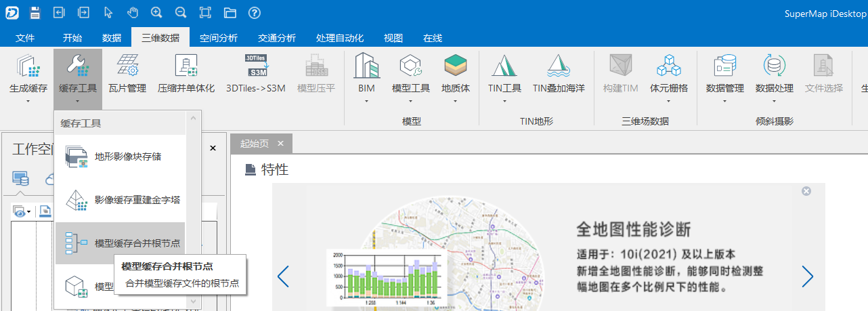The height and width of the screenshot is (311, 868).
Task: Choose 地形影像块存储 from the menu
Action: 121,157
